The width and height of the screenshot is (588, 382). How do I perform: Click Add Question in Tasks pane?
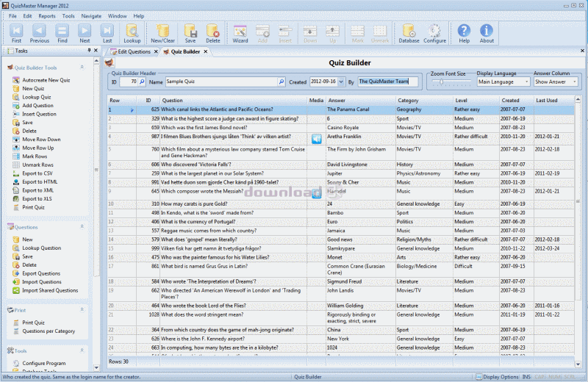click(37, 105)
